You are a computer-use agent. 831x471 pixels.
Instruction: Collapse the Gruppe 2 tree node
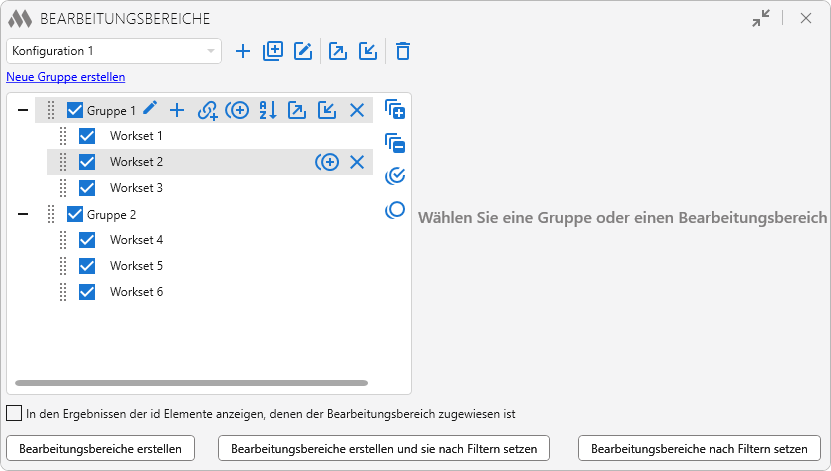tap(23, 214)
